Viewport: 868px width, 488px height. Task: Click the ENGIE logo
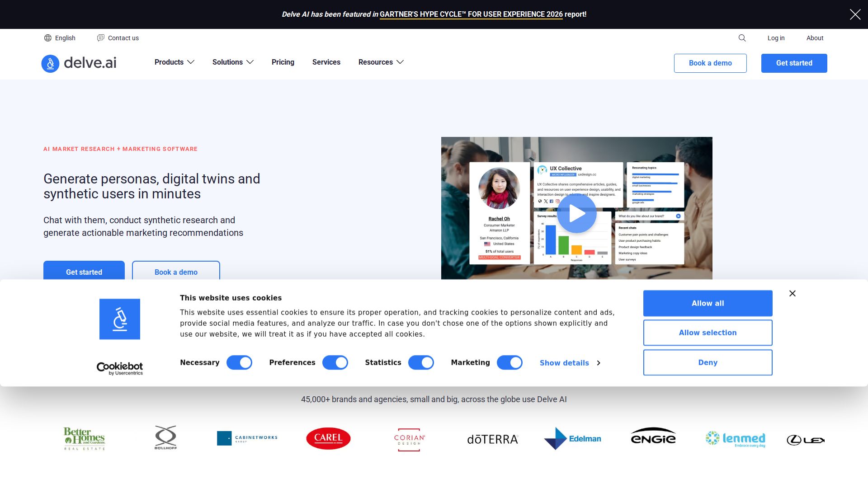pyautogui.click(x=653, y=436)
